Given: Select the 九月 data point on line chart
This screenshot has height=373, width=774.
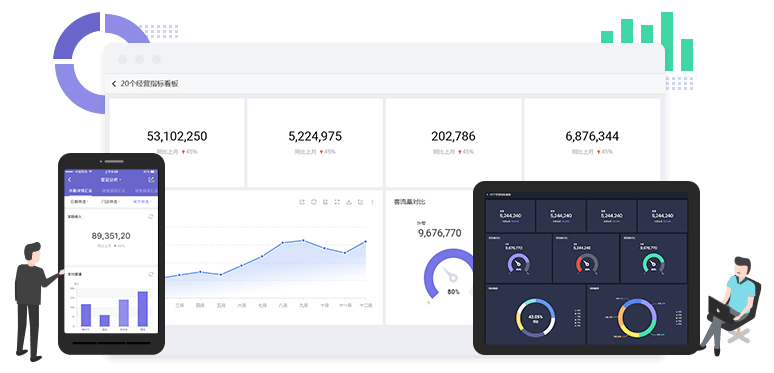Looking at the screenshot, I should click(303, 241).
